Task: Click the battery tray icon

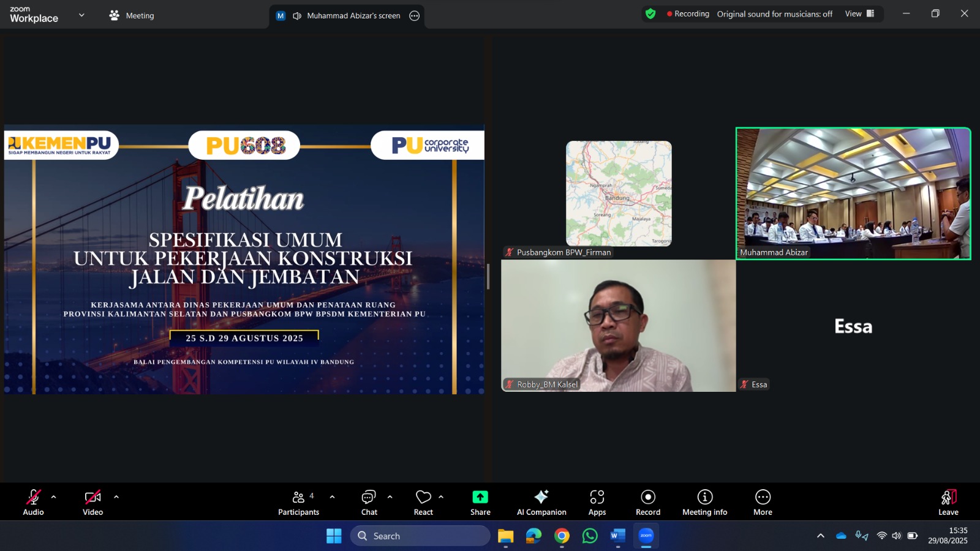Action: point(913,536)
